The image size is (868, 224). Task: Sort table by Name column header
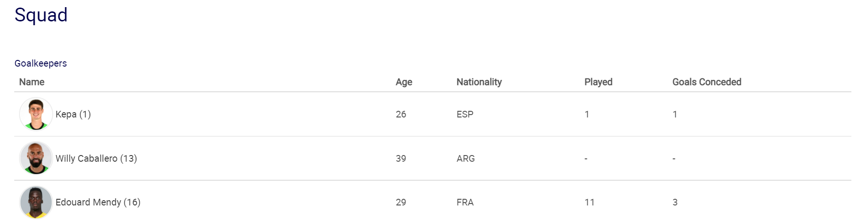point(32,82)
